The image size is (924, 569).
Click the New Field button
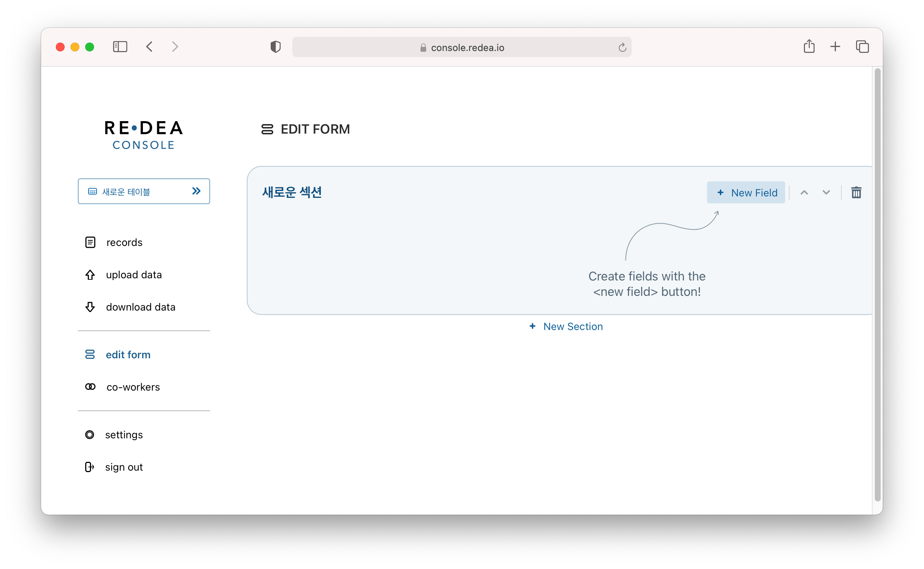(746, 193)
